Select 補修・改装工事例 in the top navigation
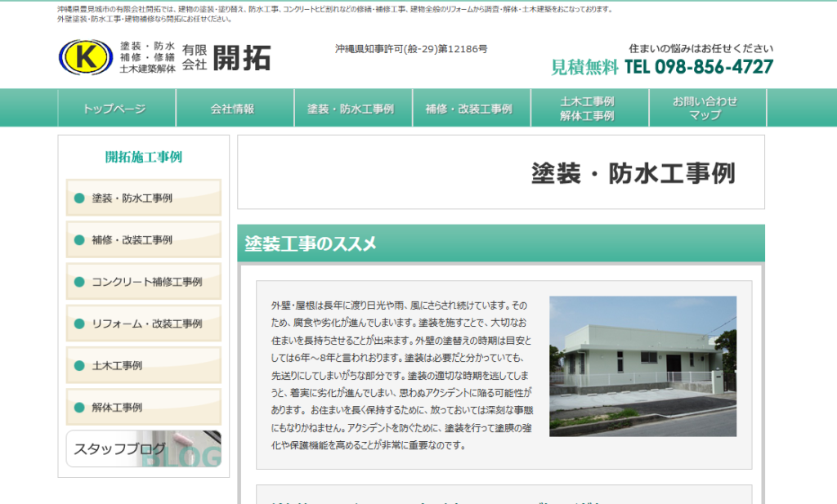Image resolution: width=837 pixels, height=504 pixels. click(x=469, y=109)
